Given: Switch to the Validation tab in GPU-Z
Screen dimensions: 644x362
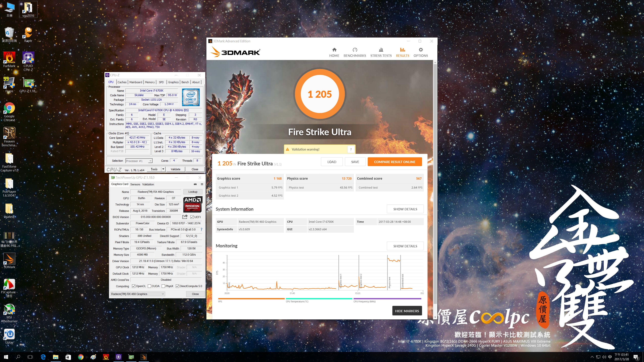Looking at the screenshot, I should pyautogui.click(x=148, y=184).
